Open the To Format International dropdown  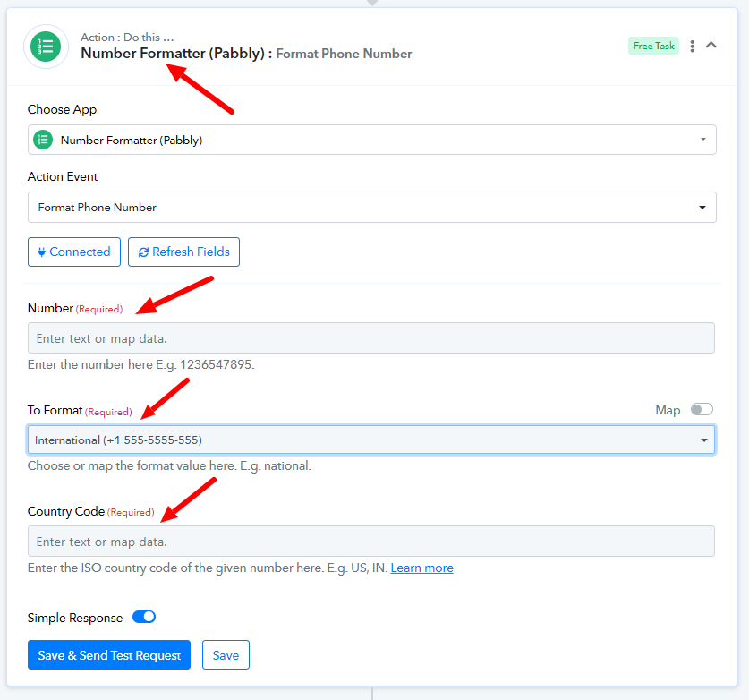(371, 440)
